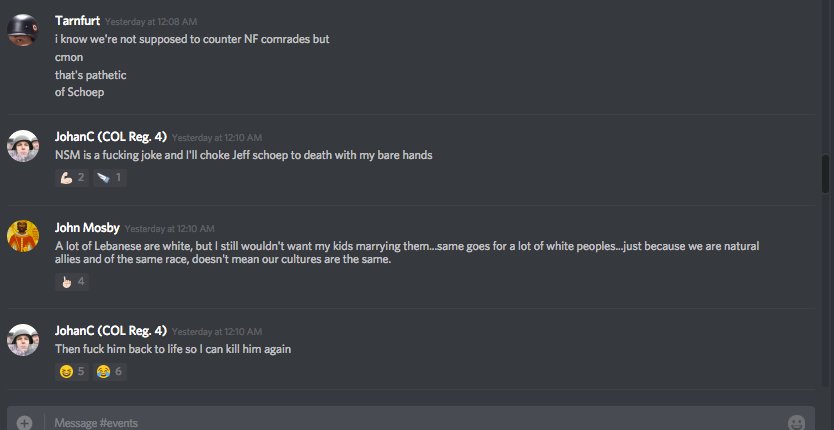Open Tarnfurt's helmet avatar profile
The height and width of the screenshot is (430, 834).
(22, 30)
